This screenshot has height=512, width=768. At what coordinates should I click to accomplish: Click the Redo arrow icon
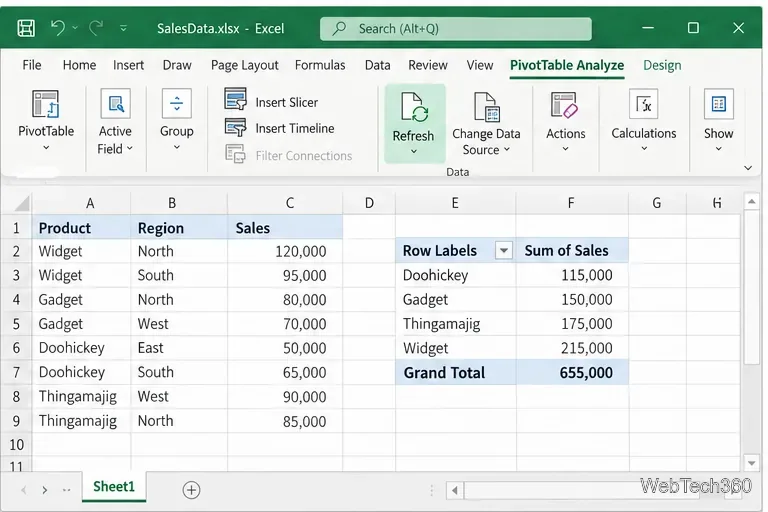pos(96,28)
